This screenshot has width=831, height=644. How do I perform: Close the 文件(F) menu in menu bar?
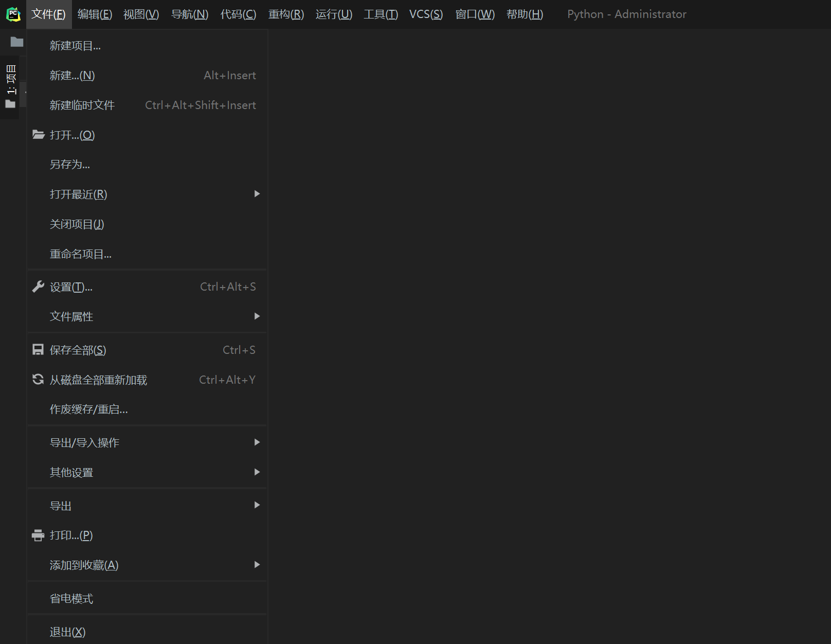coord(48,14)
